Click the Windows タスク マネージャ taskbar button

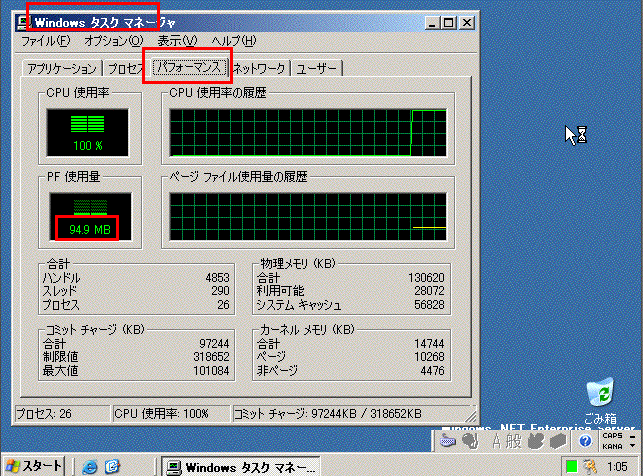click(240, 466)
